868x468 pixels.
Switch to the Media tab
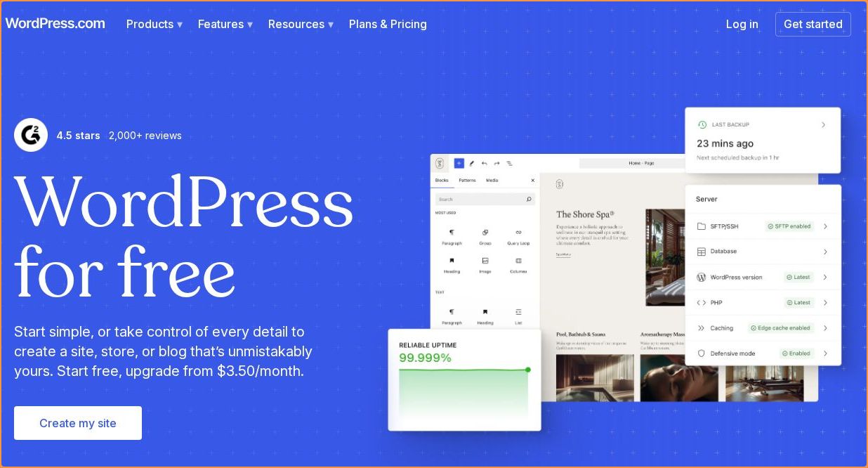point(491,181)
